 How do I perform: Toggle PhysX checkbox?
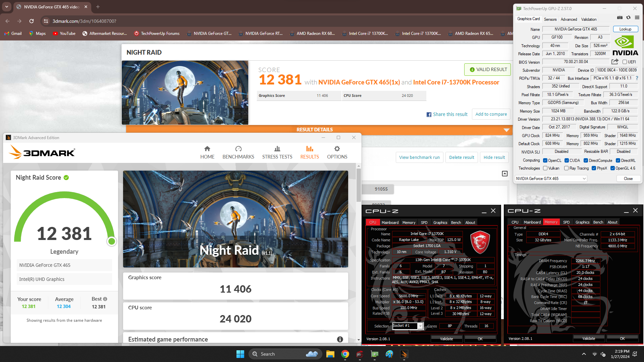click(x=594, y=168)
